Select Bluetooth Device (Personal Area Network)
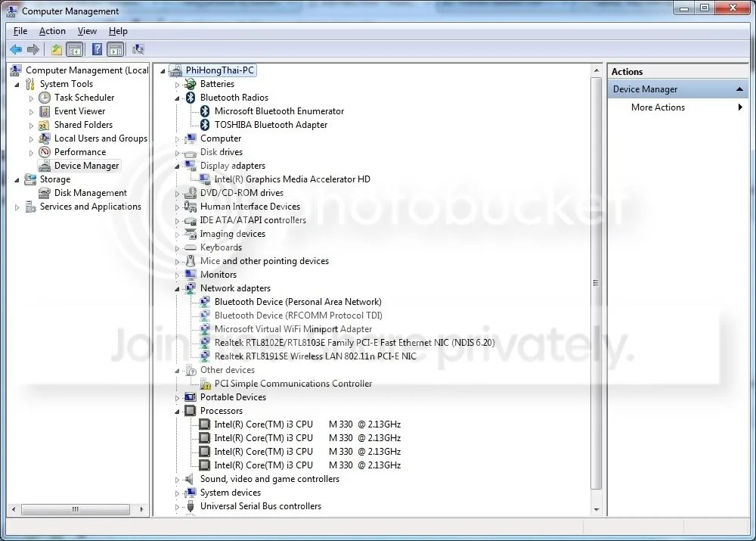 (298, 302)
